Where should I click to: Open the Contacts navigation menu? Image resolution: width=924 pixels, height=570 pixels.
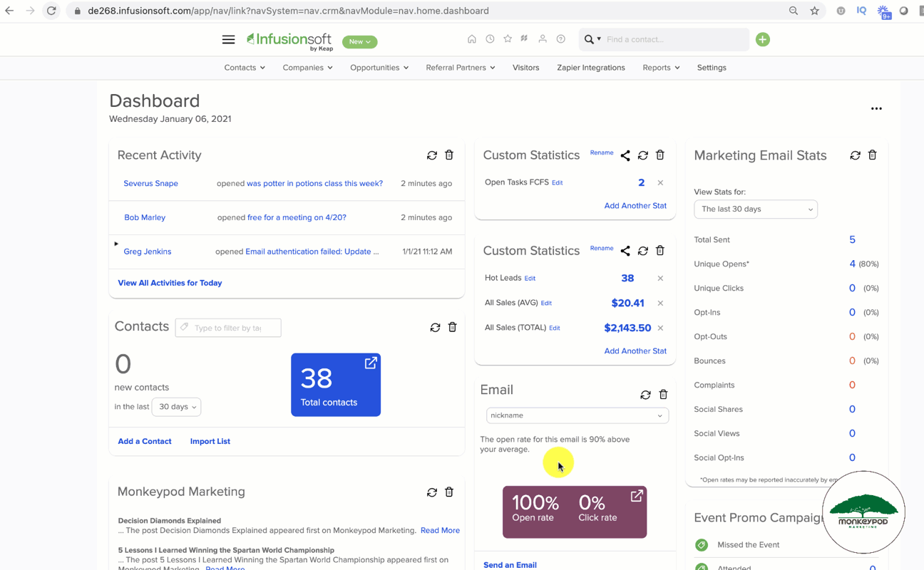tap(245, 68)
